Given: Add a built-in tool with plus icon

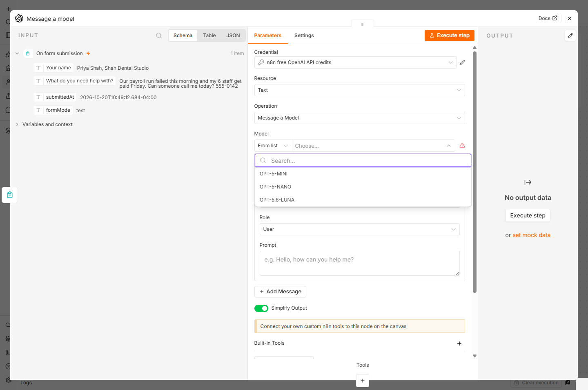Looking at the screenshot, I should (459, 343).
